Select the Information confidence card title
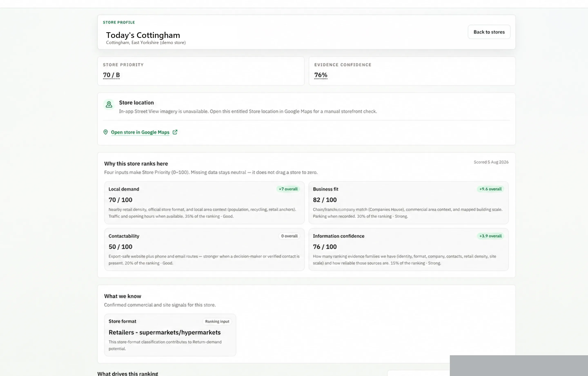The width and height of the screenshot is (588, 376). 339,236
